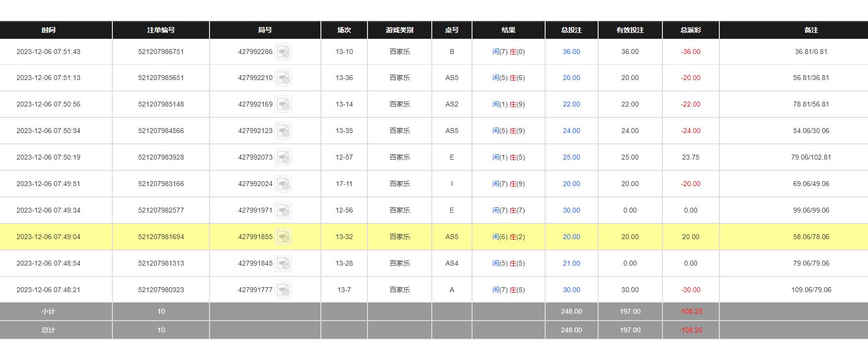Open video replay icon for round 427992286

tap(283, 52)
